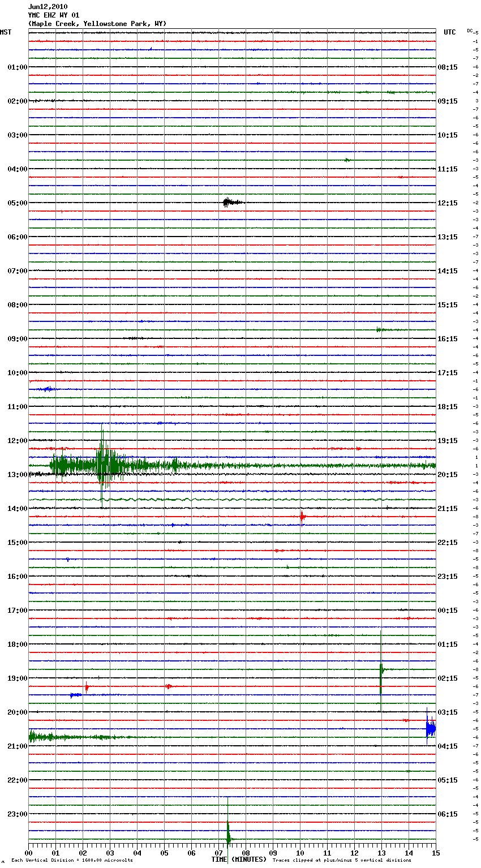
Task: Click minute 04 on the time axis
Action: point(137,853)
